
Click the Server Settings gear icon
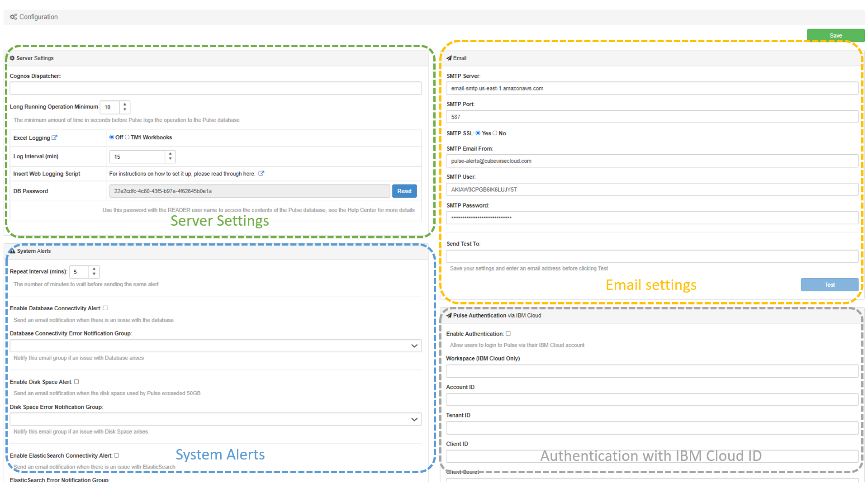click(12, 58)
